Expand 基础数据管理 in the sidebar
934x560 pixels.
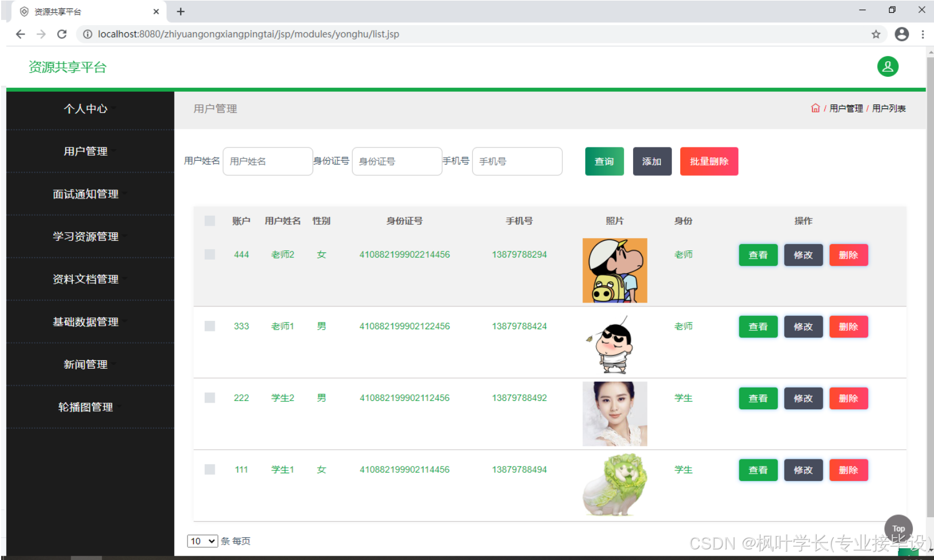(90, 322)
